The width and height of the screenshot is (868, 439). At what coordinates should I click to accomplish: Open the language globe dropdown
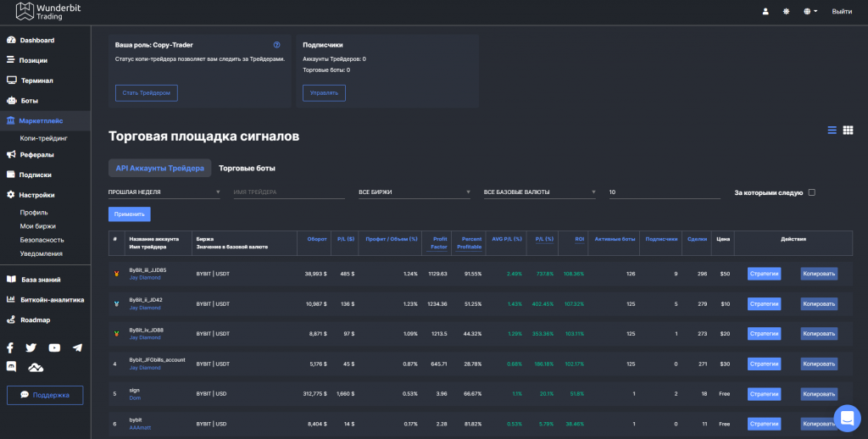810,12
